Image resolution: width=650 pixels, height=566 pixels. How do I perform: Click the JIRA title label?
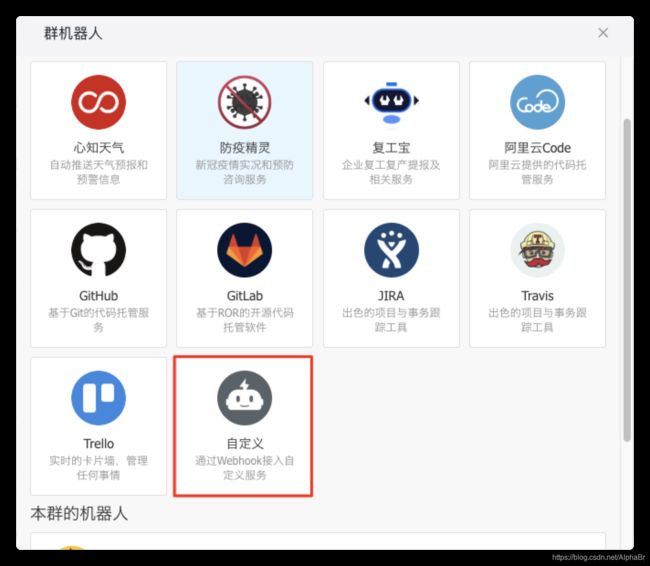click(x=391, y=296)
